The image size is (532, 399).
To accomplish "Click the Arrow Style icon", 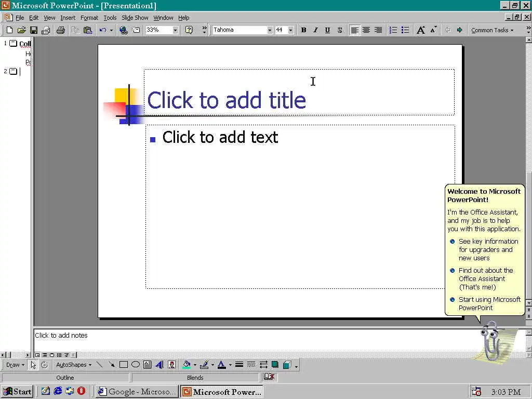I will pyautogui.click(x=263, y=365).
